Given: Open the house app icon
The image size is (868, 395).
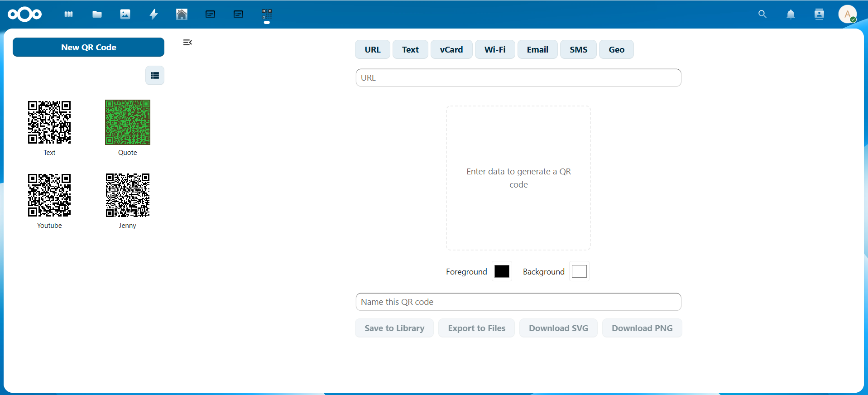Looking at the screenshot, I should (x=182, y=14).
